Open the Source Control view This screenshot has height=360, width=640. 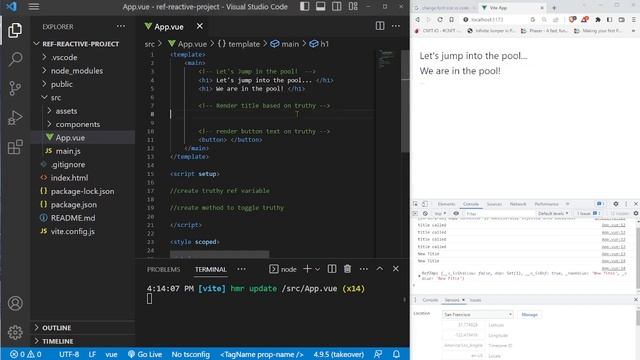point(15,88)
